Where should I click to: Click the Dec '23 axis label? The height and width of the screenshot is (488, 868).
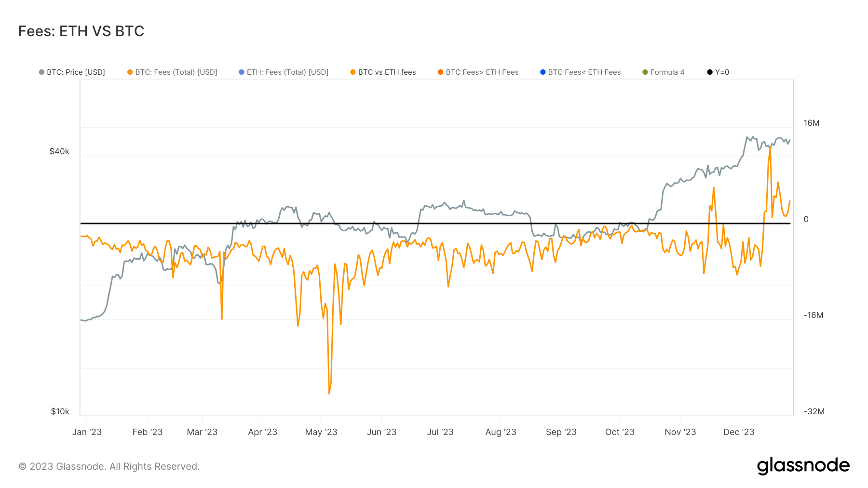pos(738,432)
